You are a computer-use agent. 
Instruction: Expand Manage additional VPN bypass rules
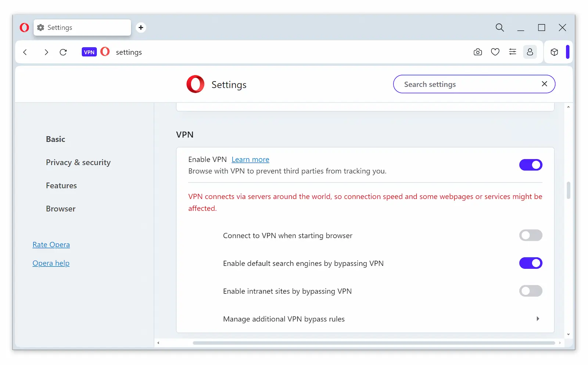[538, 319]
